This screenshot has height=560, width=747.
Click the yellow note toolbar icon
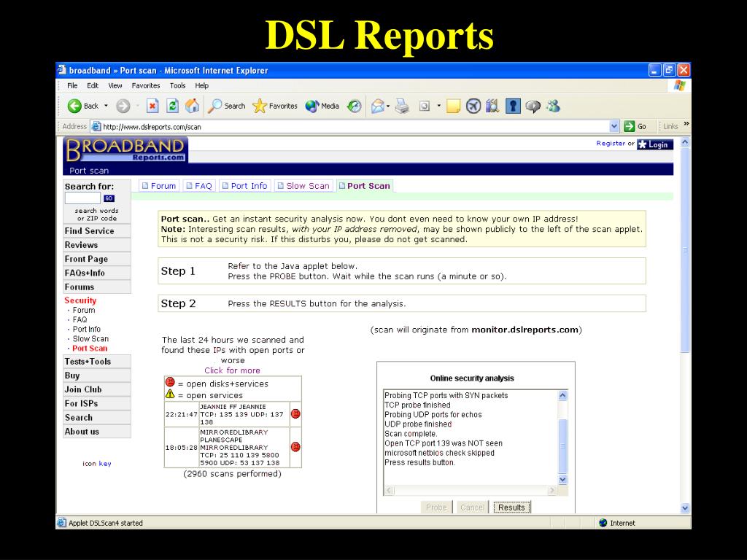(x=453, y=106)
